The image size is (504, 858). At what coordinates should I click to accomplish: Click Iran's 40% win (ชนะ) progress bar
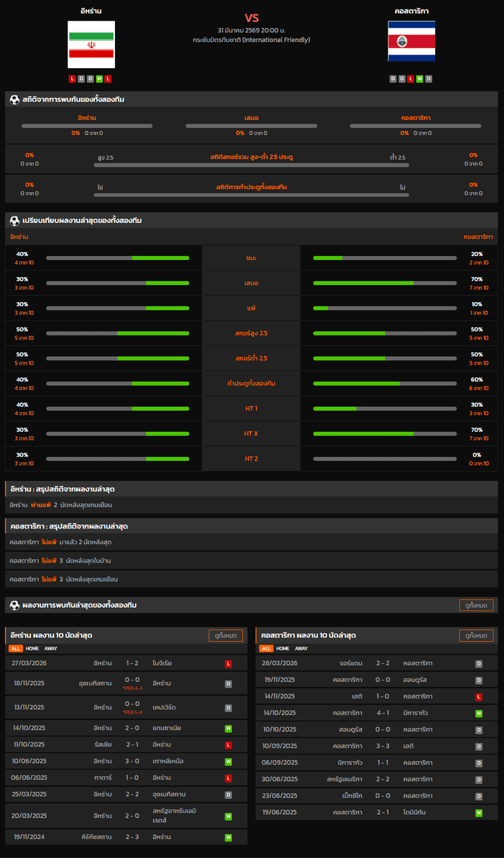pos(117,258)
